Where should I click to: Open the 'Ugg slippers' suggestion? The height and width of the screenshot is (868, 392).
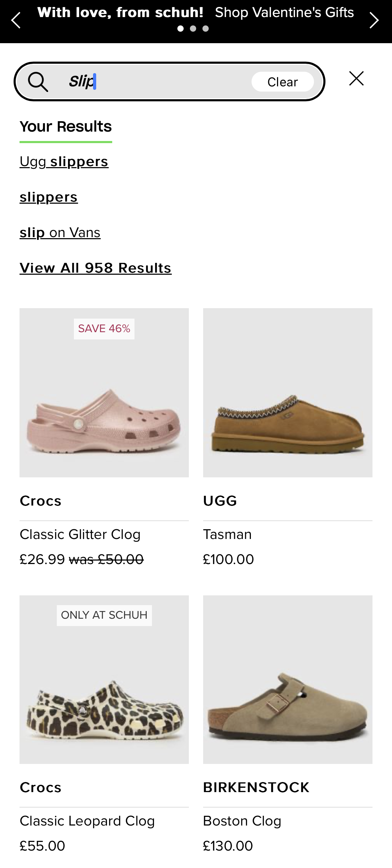[64, 161]
